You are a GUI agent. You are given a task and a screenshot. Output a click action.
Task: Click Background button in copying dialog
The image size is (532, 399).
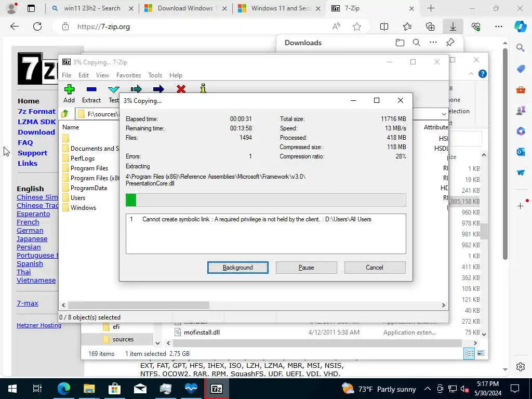238,268
